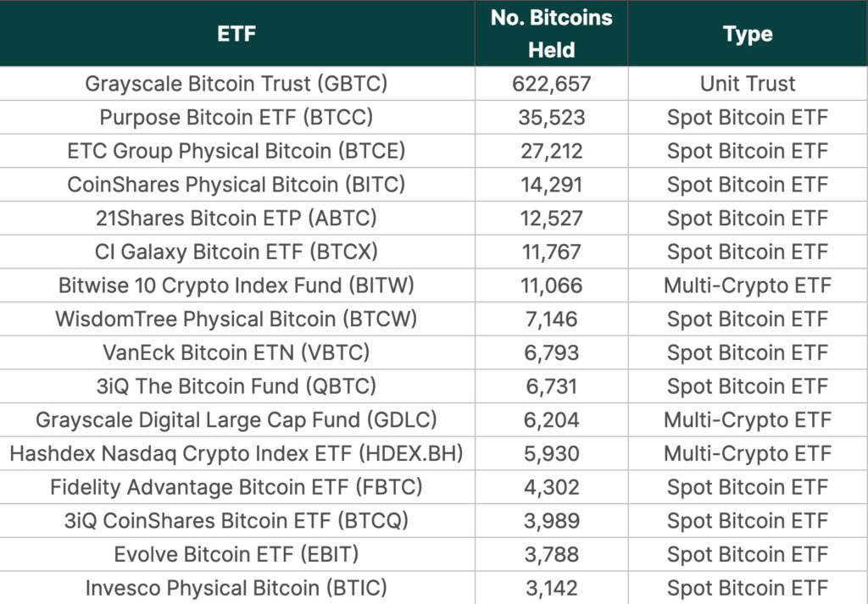Select the 21Shares Bitcoin ETP (ABTC) cell
This screenshot has width=868, height=604.
click(x=236, y=218)
